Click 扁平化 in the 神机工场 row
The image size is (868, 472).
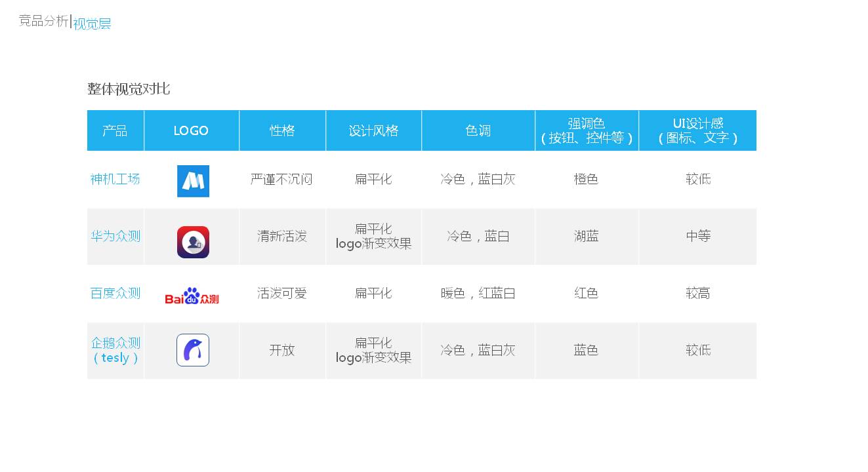[x=373, y=179]
